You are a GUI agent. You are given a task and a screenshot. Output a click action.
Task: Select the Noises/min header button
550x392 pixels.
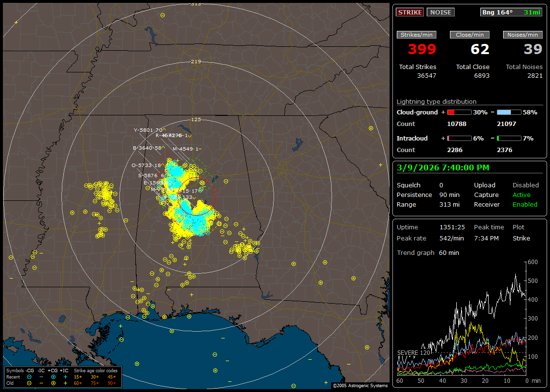click(x=522, y=35)
